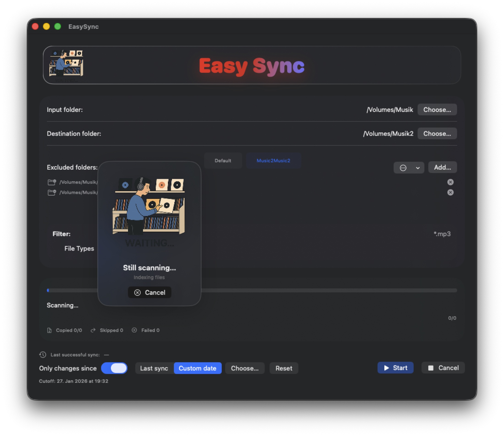The image size is (504, 436).
Task: Choose a custom cutoff date
Action: 245,368
